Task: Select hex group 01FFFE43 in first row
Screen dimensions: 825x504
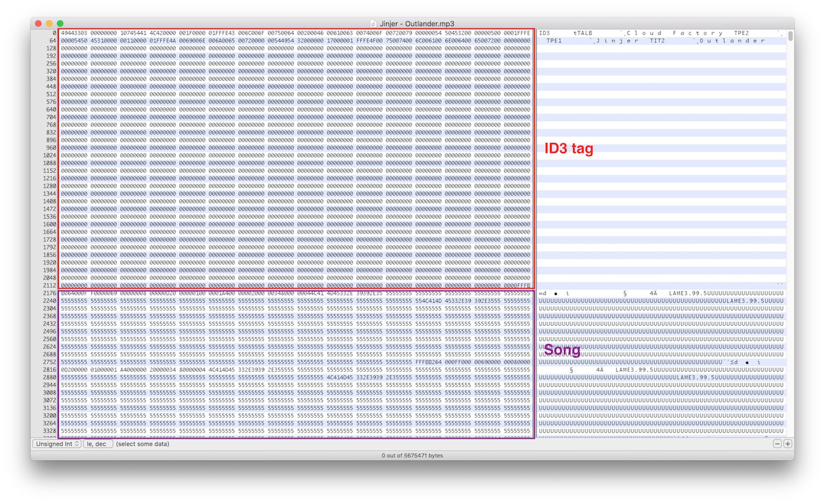Action: pos(222,33)
